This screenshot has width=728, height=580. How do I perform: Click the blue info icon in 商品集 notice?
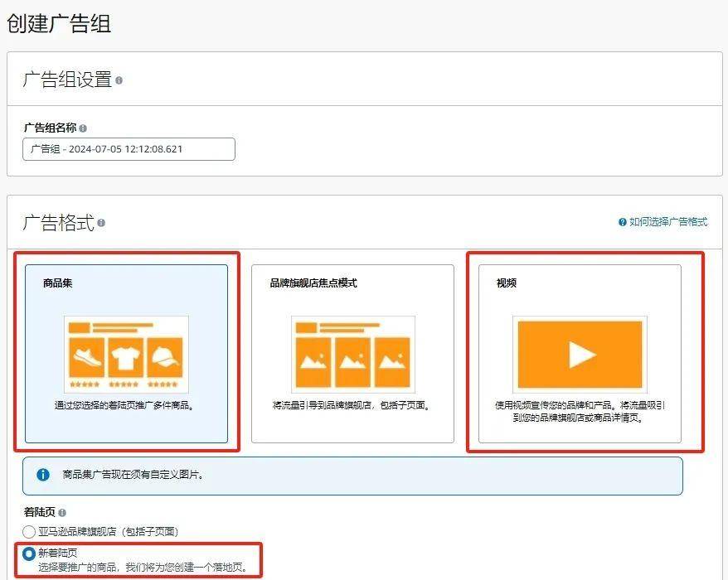(43, 475)
